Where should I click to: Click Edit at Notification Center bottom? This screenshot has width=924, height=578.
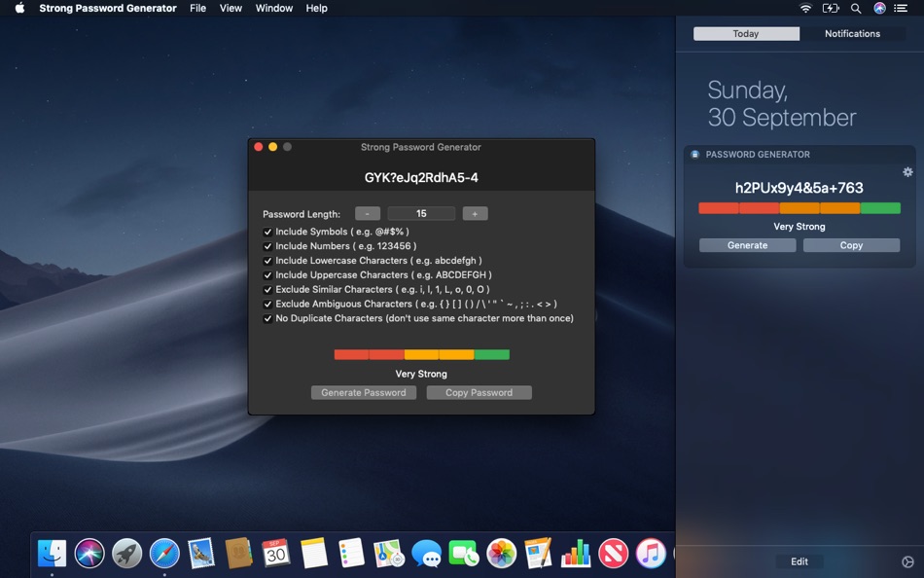[x=800, y=561]
